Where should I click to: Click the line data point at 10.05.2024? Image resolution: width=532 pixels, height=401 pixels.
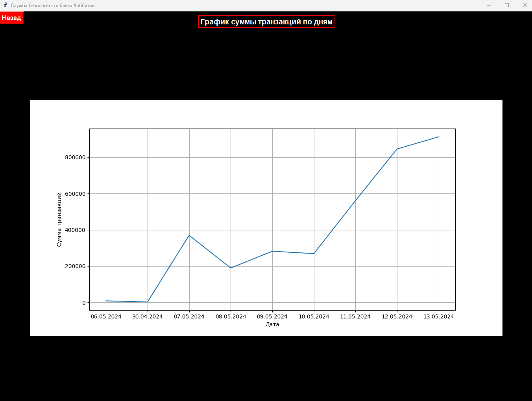[314, 254]
